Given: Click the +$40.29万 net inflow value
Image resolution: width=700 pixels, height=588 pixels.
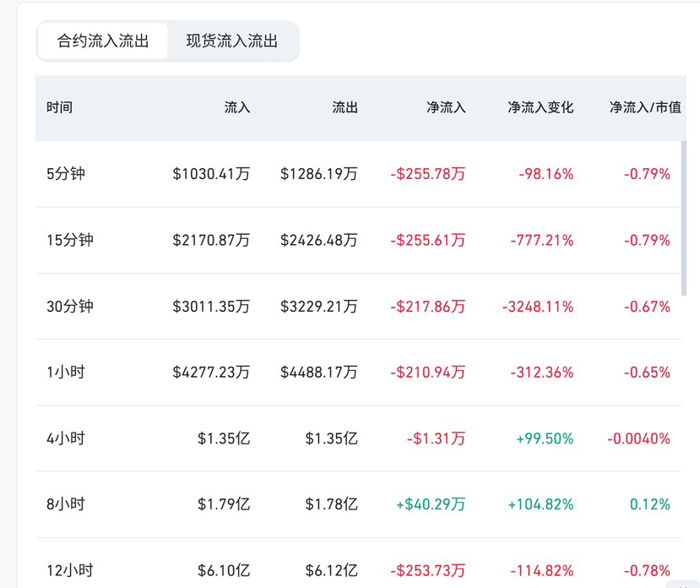Looking at the screenshot, I should (431, 504).
